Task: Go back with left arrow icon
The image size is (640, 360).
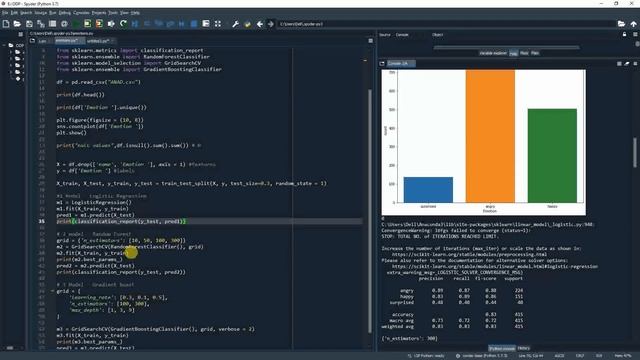Action: click(x=260, y=24)
